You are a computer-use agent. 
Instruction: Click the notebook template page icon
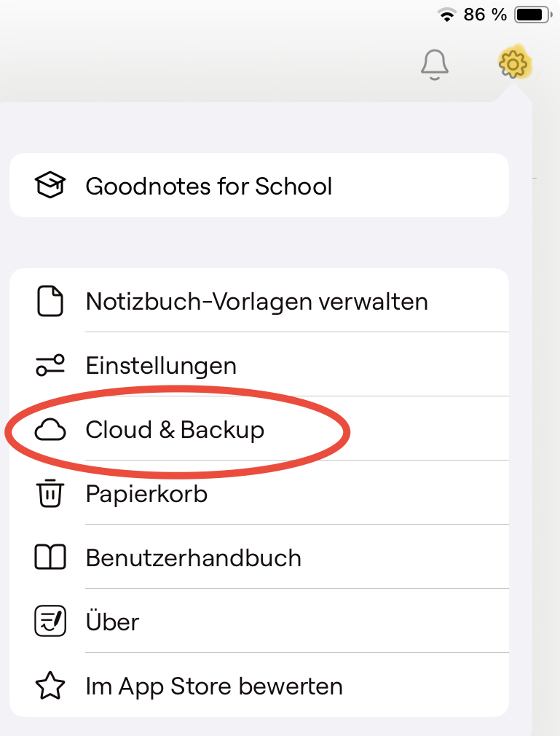point(50,301)
